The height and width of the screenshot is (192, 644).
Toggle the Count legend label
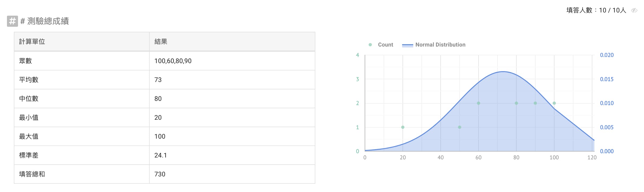tap(385, 45)
